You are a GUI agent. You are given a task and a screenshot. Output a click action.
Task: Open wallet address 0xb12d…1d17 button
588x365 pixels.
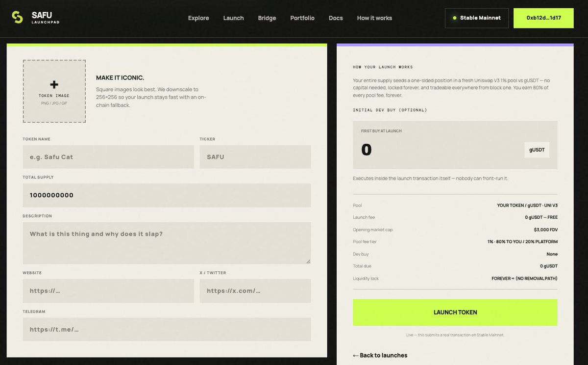[x=543, y=18]
